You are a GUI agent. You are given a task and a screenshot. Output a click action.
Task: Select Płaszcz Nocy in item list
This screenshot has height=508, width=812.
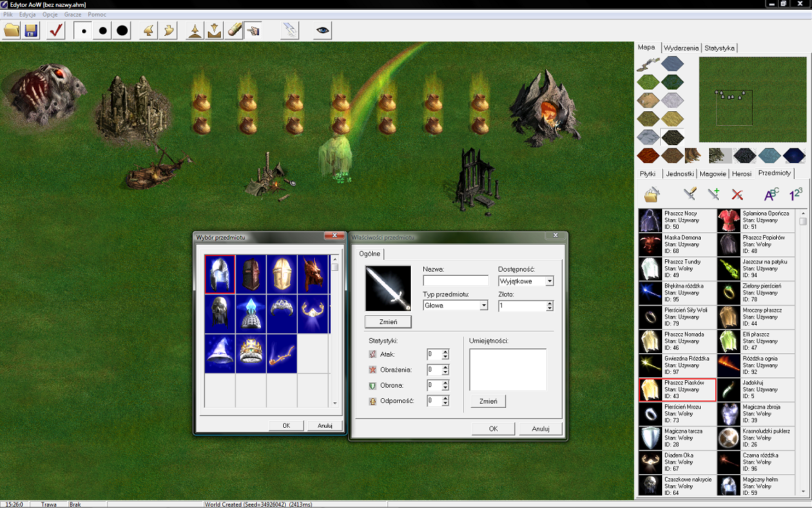tap(677, 220)
